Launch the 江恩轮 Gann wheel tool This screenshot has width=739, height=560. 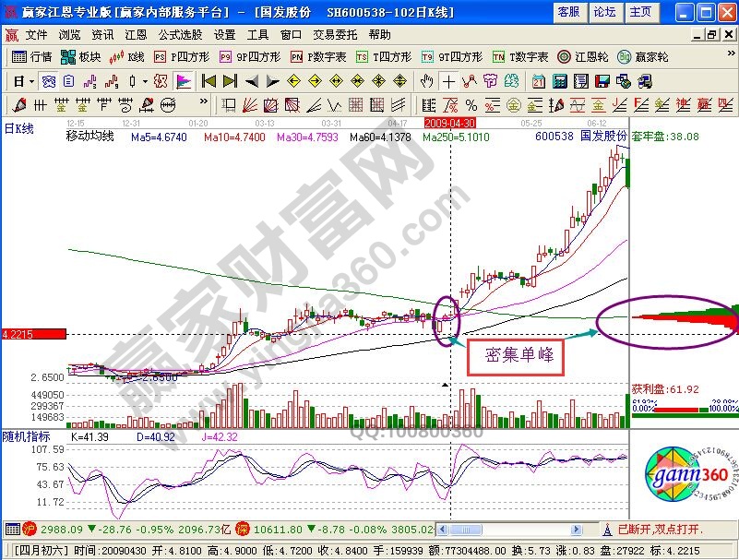pyautogui.click(x=583, y=57)
